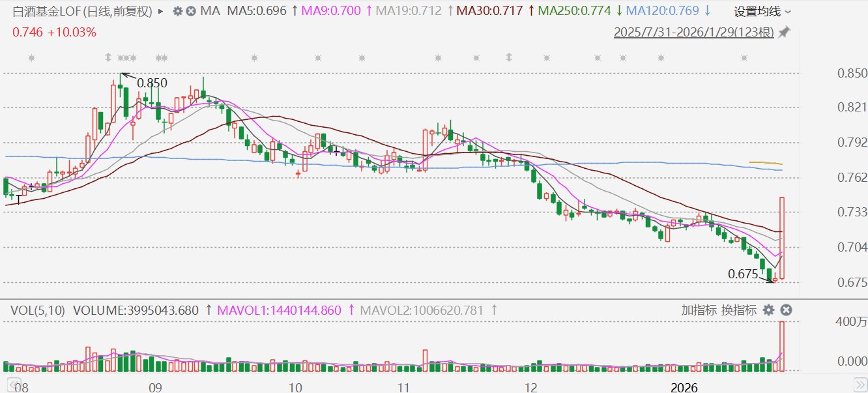Click the 0.850 high price annotation
Screen dimensions: 868x393
152,83
